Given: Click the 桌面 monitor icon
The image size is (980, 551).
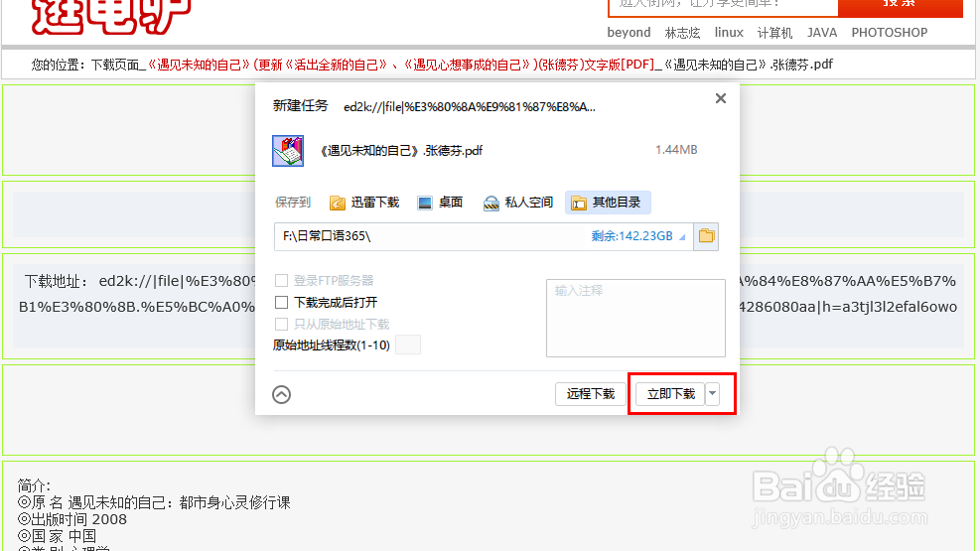Looking at the screenshot, I should pos(425,204).
